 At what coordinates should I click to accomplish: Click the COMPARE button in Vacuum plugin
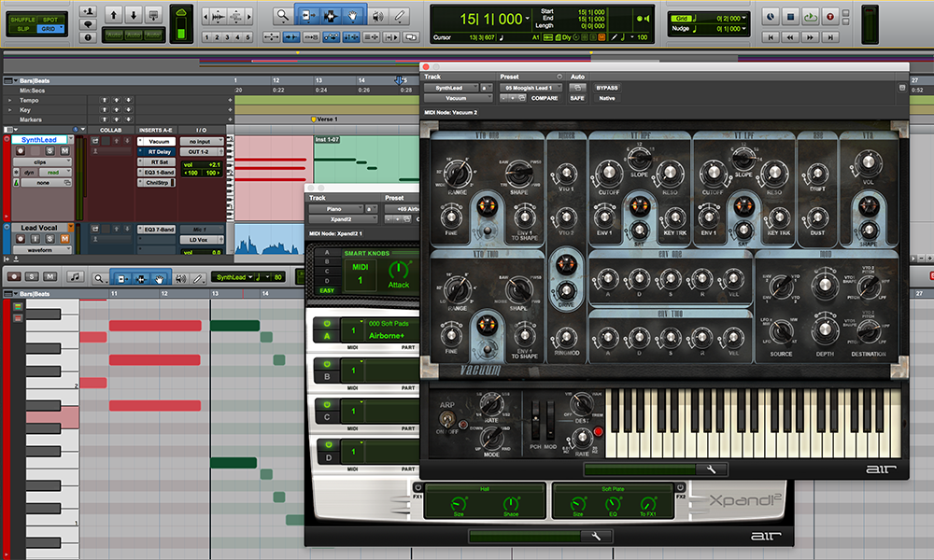pos(545,98)
